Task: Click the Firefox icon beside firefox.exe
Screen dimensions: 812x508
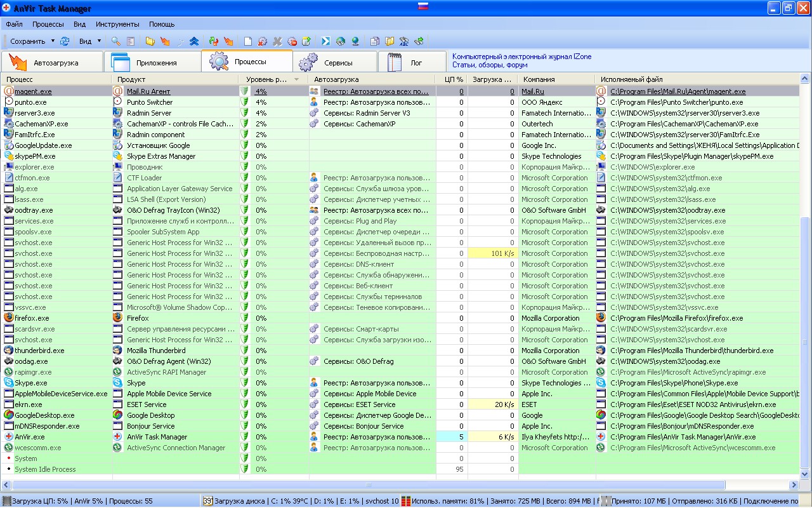Action: coord(9,318)
